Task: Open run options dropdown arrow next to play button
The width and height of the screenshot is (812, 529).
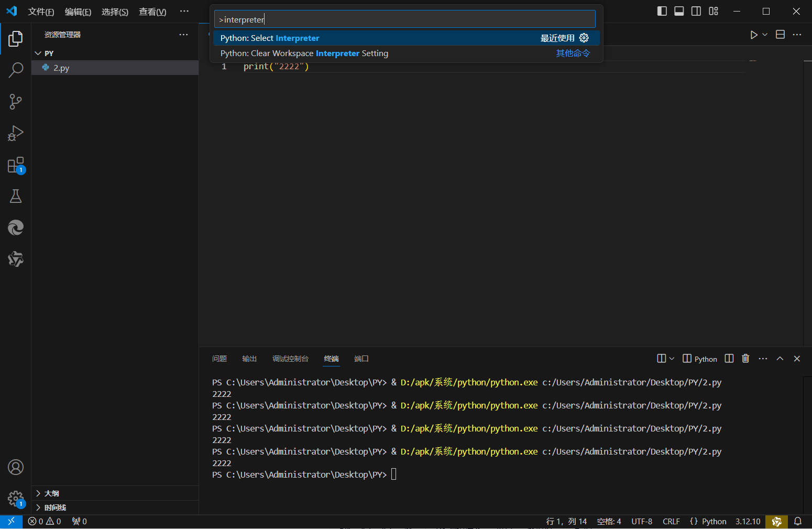Action: (x=765, y=35)
